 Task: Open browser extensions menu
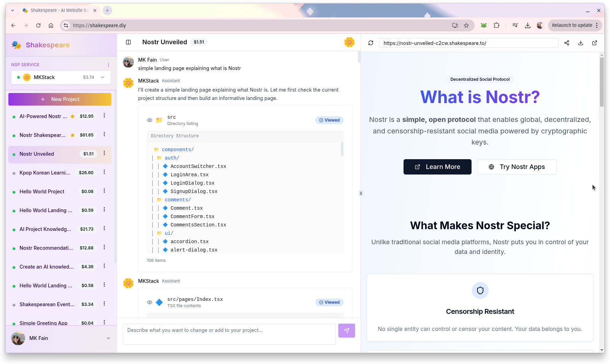497,25
